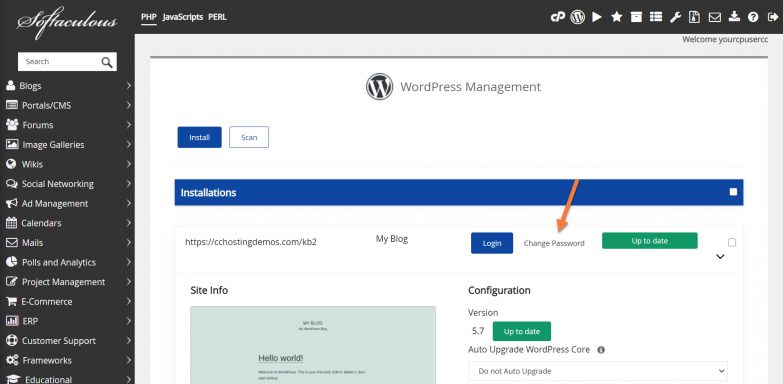Collapse kb2 installation details chevron
783x384 pixels.
point(720,257)
